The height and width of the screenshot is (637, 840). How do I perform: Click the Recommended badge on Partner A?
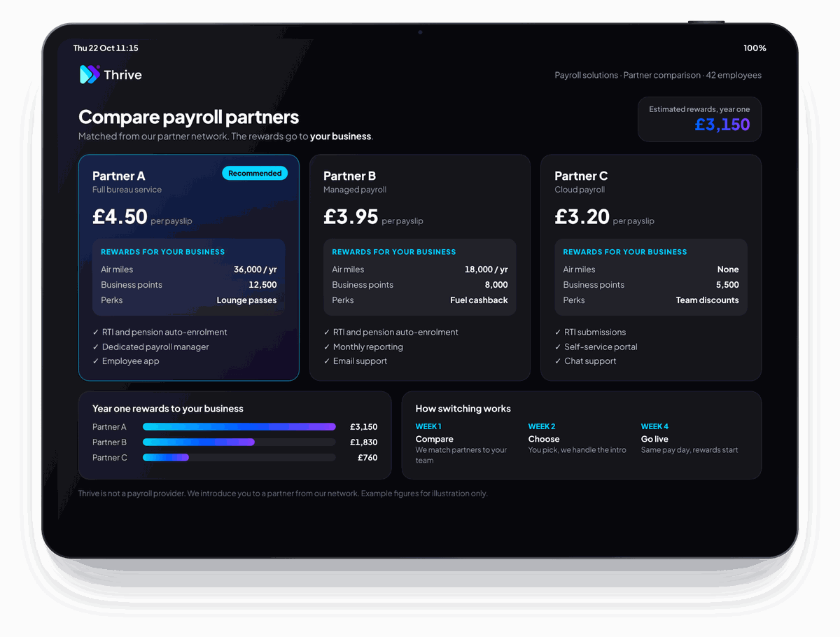point(255,174)
